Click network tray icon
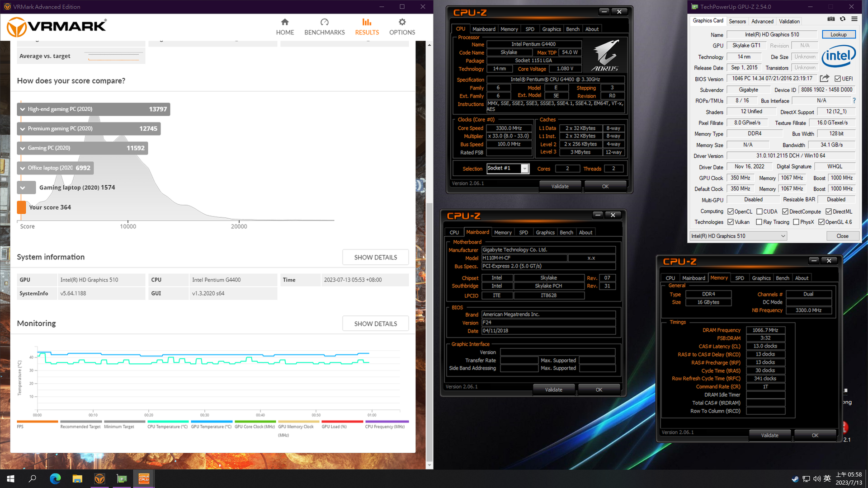 pyautogui.click(x=806, y=479)
